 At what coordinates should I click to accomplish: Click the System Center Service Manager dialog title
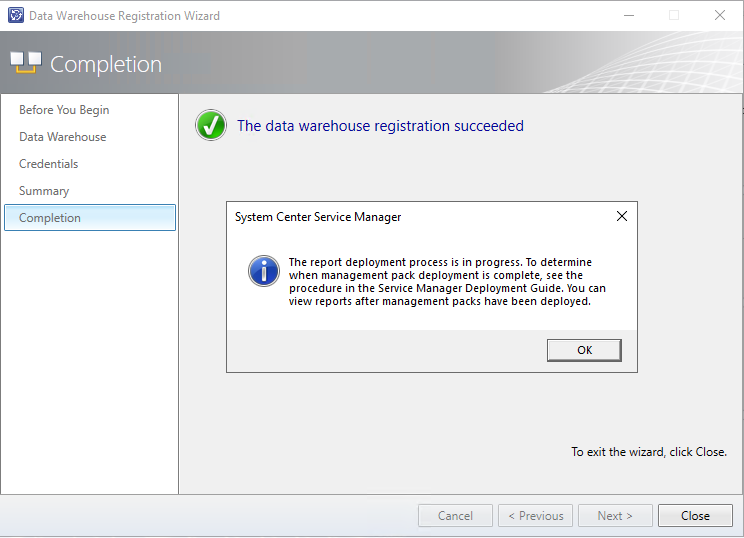pos(318,217)
